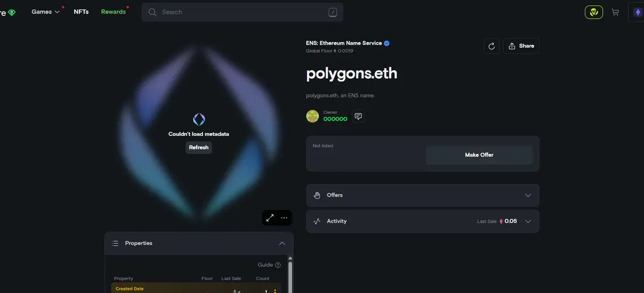Click the Not listed status text

pyautogui.click(x=323, y=145)
